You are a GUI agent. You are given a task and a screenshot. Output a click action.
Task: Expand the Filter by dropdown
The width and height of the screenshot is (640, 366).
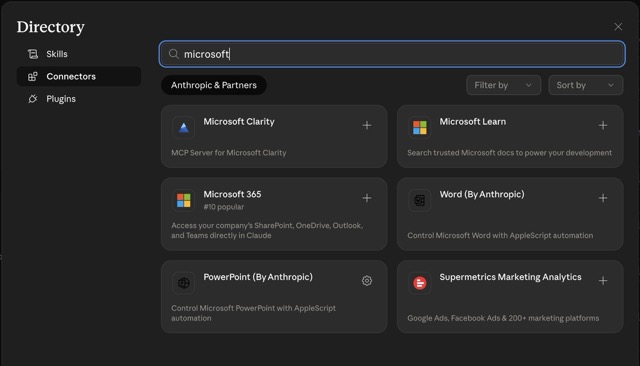tap(503, 85)
